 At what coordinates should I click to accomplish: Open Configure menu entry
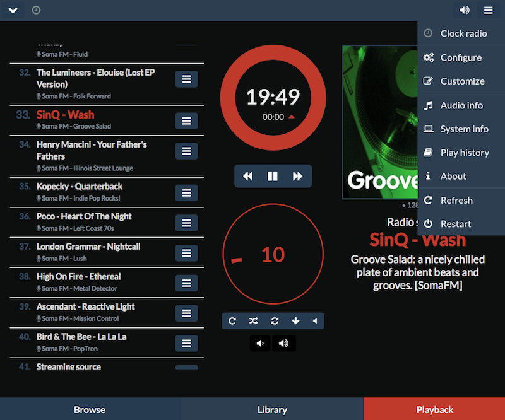461,57
